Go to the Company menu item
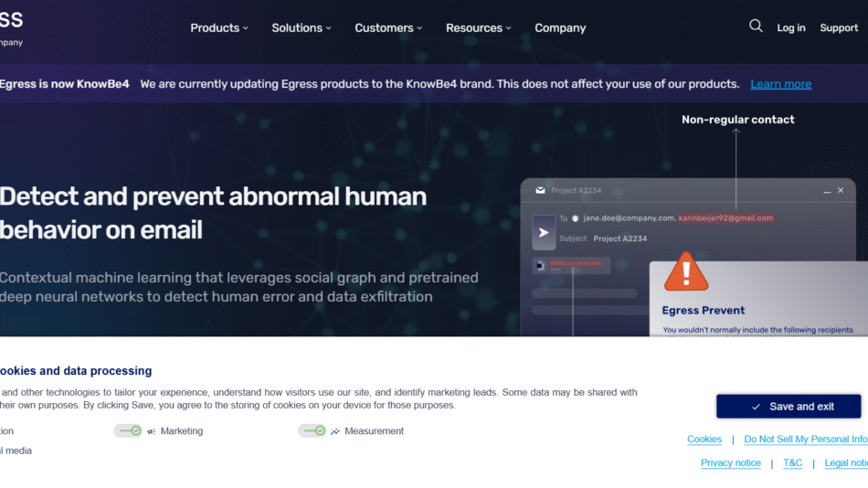The image size is (868, 488). pyautogui.click(x=560, y=28)
